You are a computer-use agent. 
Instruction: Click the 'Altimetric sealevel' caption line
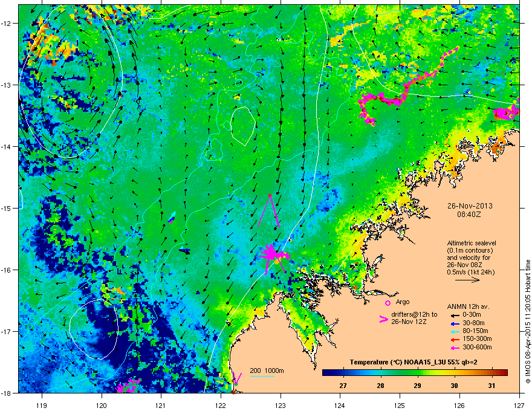(472, 243)
